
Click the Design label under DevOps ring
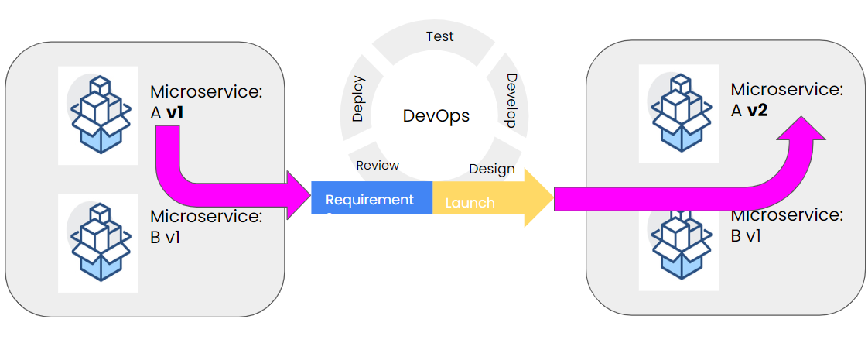coord(491,169)
